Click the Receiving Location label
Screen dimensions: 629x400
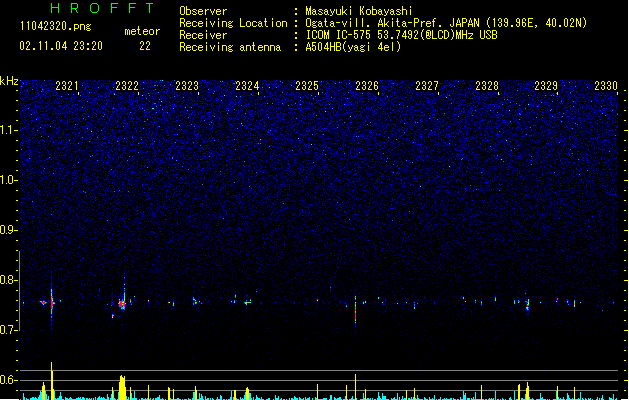233,23
